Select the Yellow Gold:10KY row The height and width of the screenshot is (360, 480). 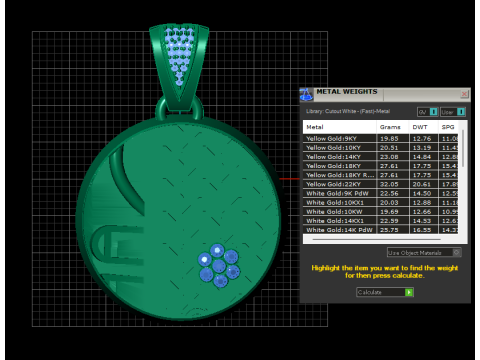[x=380, y=147]
